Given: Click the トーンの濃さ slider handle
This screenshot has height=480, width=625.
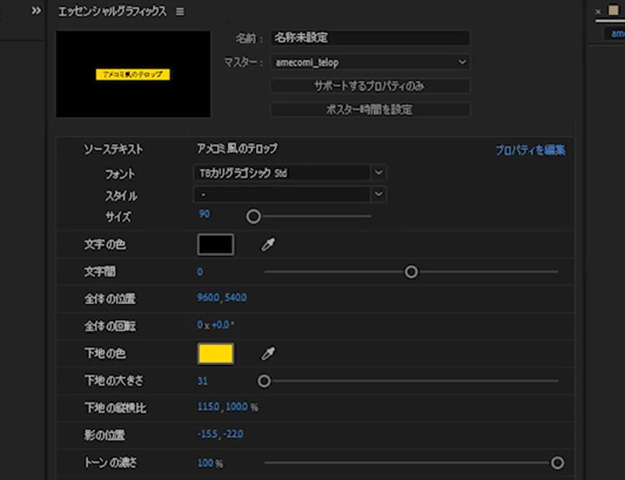Looking at the screenshot, I should tap(557, 463).
